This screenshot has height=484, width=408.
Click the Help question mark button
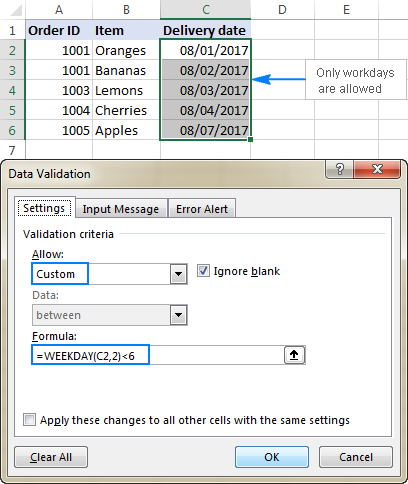pos(339,169)
